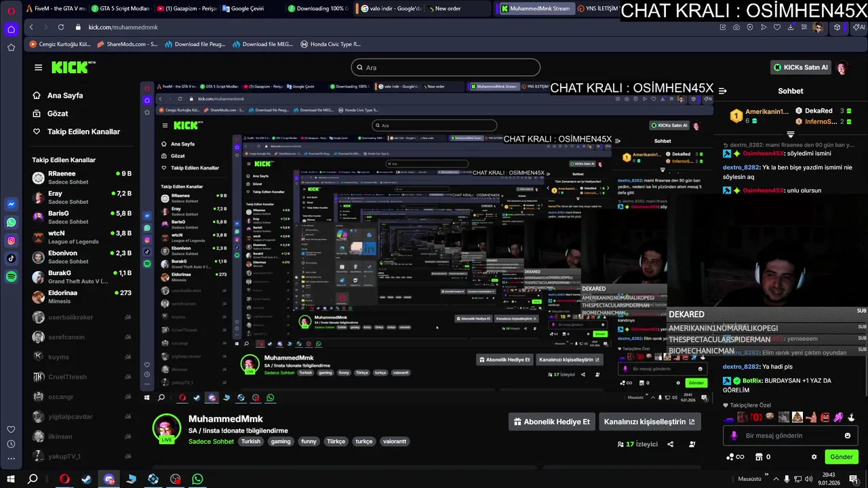Image resolution: width=868 pixels, height=488 pixels.
Task: Click MuhammedMmk live avatar
Action: click(167, 429)
